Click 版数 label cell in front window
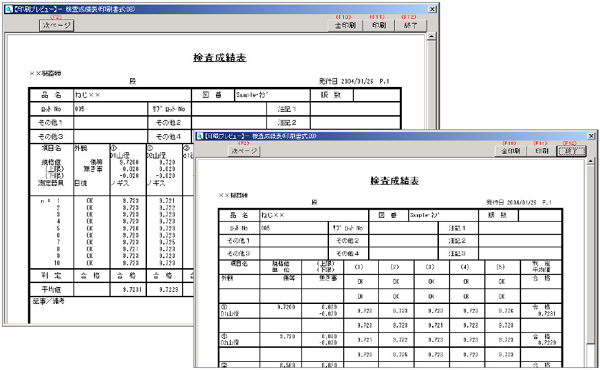 pos(497,215)
